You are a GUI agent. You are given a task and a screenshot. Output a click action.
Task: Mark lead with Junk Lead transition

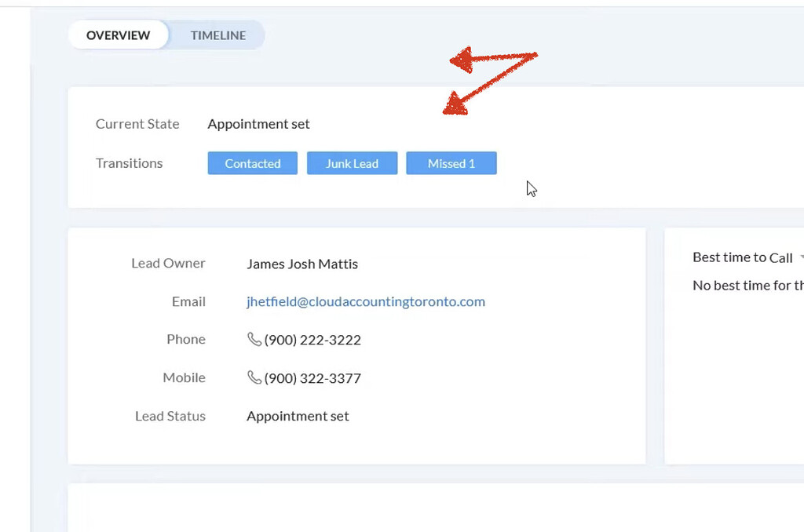352,163
